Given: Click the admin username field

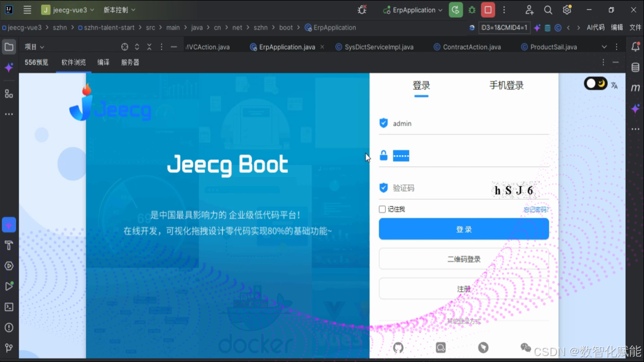Looking at the screenshot, I should coord(464,123).
